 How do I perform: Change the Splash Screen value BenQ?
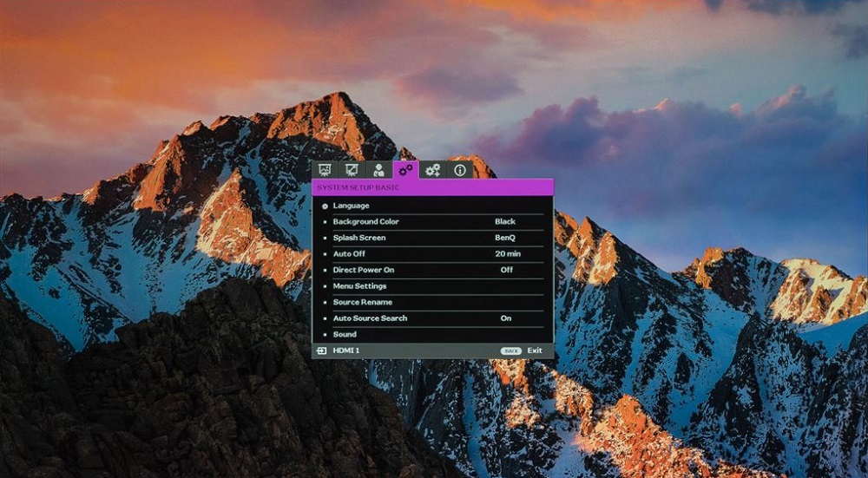point(505,238)
